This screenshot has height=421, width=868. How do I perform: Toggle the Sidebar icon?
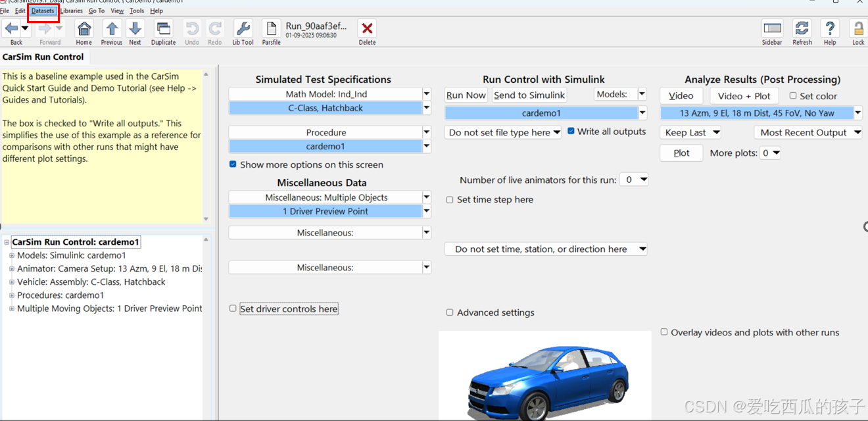tap(772, 29)
